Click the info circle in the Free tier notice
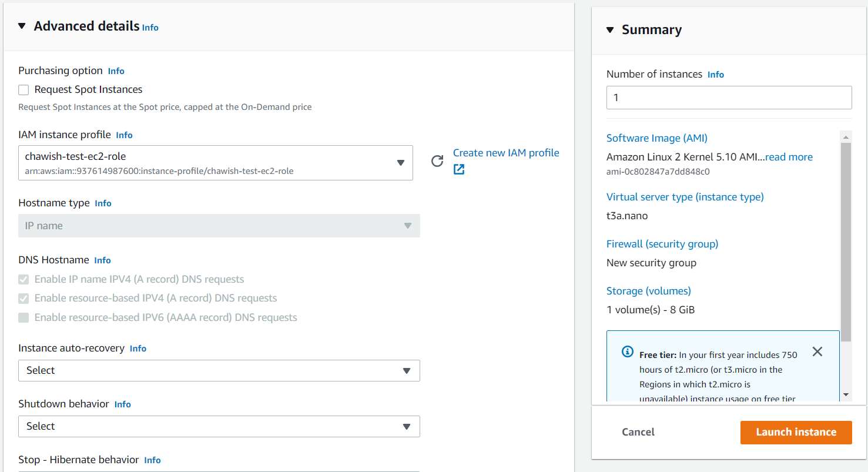 pyautogui.click(x=627, y=352)
